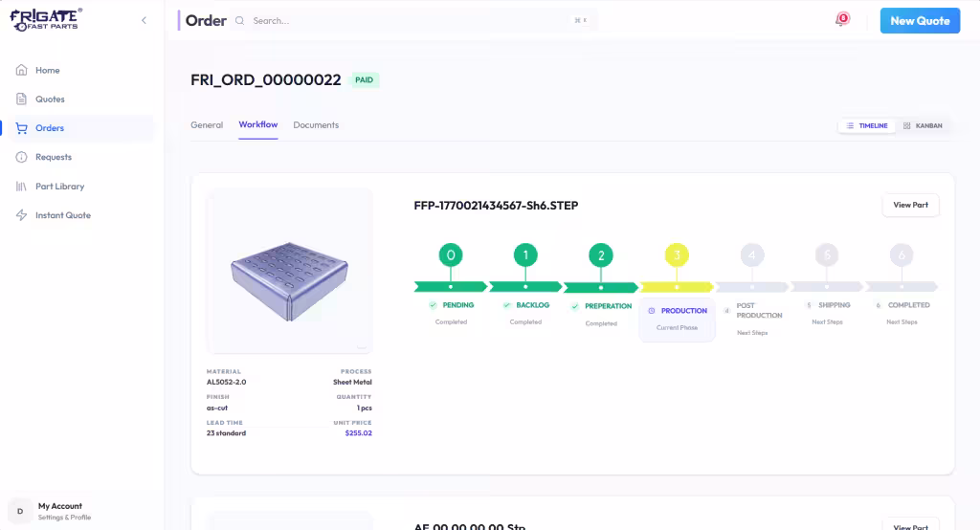Click the as-cut finish value
This screenshot has width=980, height=530.
217,408
